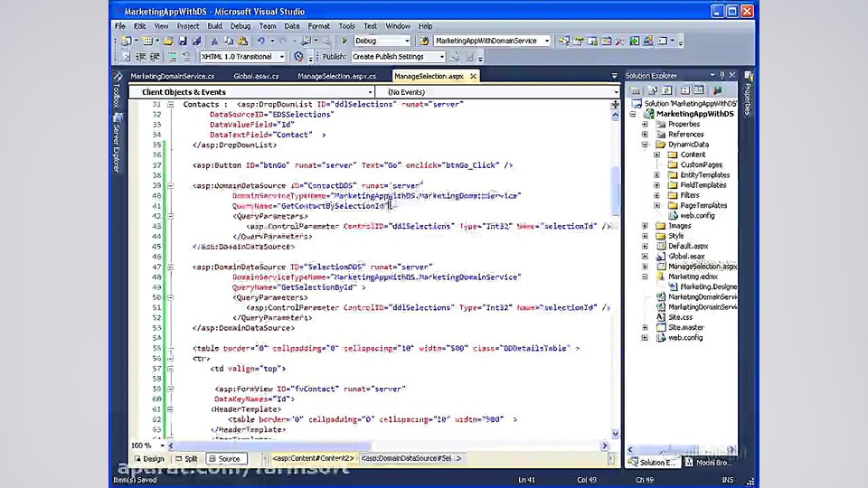The image size is (868, 488).
Task: Collapse the ContactDDS DomainDataSource code block
Action: [169, 186]
